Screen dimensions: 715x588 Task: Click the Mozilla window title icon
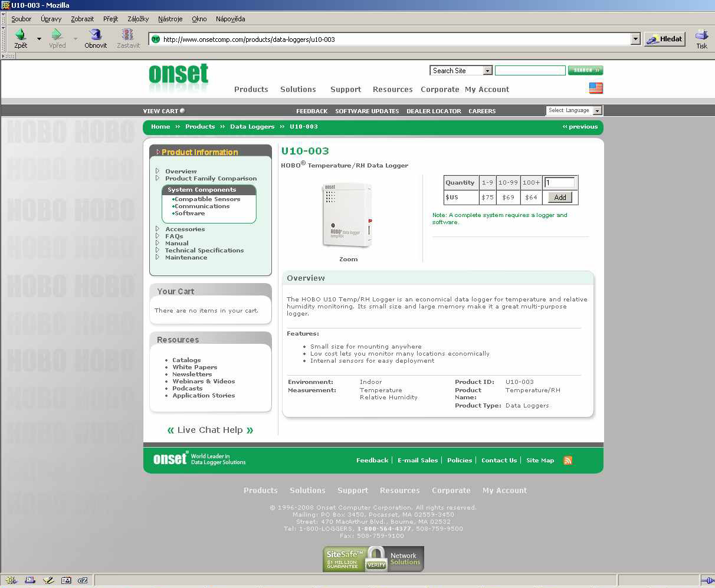pyautogui.click(x=5, y=5)
